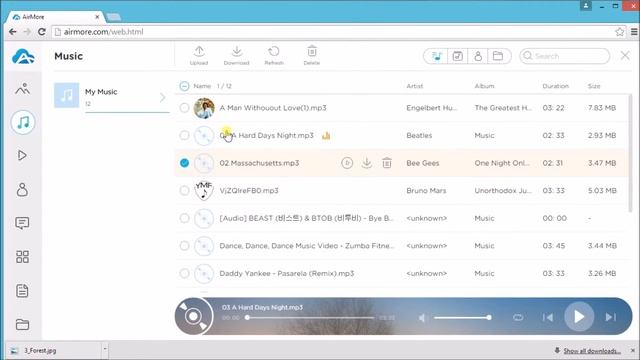This screenshot has width=640, height=360.
Task: Reload the page with browser refresh
Action: tap(42, 32)
